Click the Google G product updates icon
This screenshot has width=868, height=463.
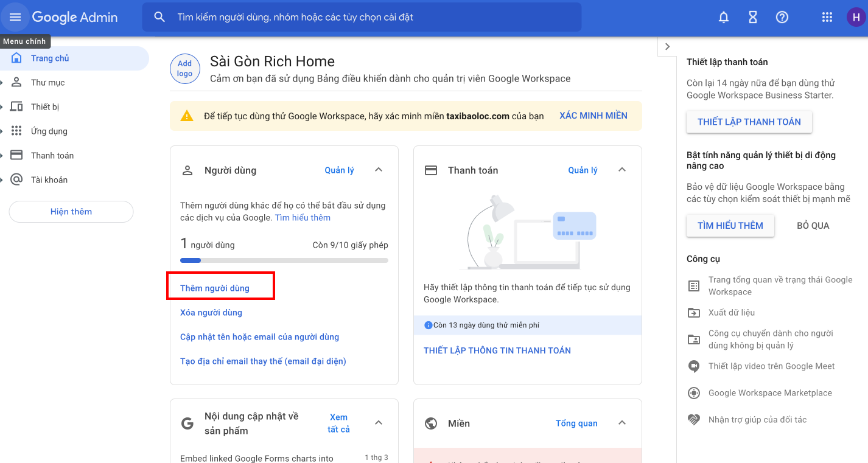point(187,423)
